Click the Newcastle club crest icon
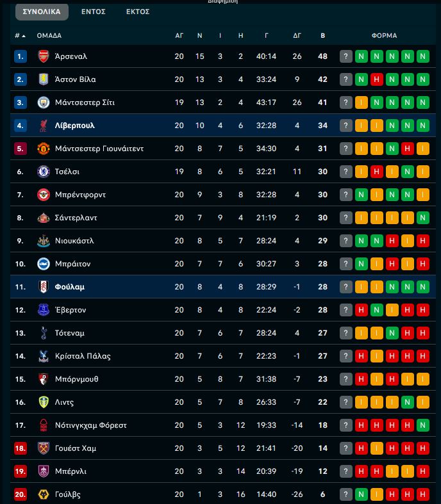The width and height of the screenshot is (441, 504). pyautogui.click(x=44, y=241)
